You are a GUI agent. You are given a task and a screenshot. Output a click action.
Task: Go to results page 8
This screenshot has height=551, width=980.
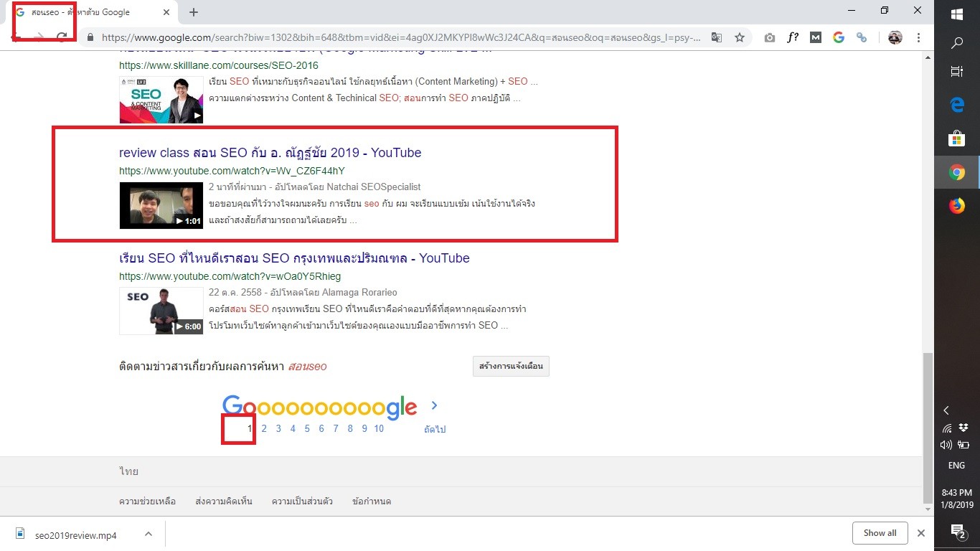click(350, 429)
